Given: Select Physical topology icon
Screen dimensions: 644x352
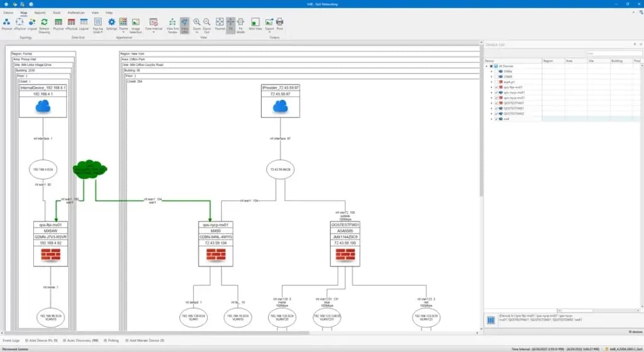Looking at the screenshot, I should (x=7, y=23).
